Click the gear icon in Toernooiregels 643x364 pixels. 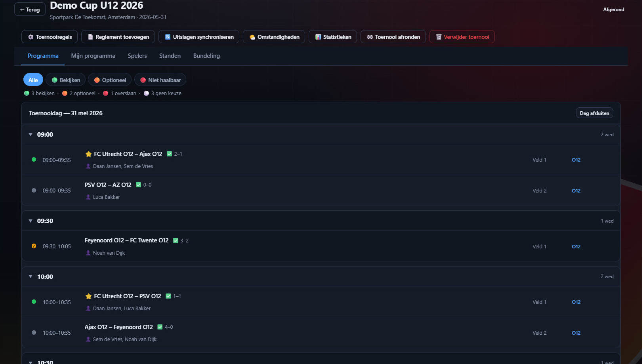[31, 37]
